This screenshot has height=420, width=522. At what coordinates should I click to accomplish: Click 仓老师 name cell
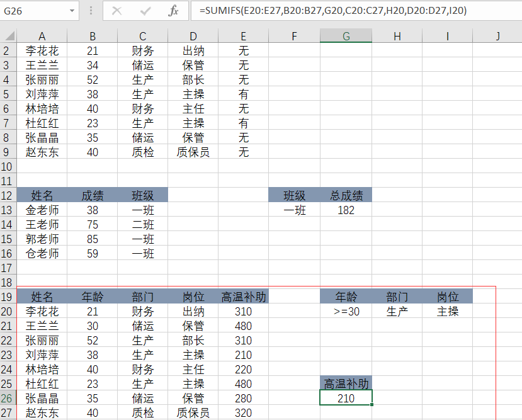[42, 254]
